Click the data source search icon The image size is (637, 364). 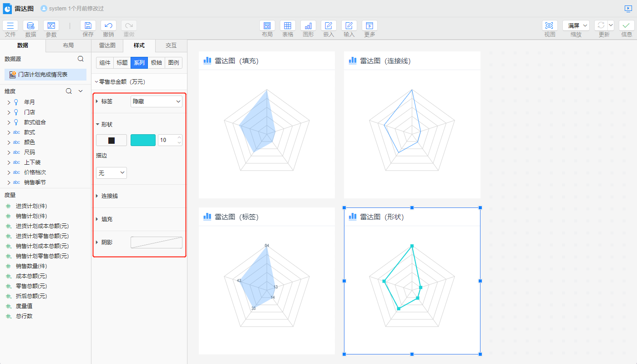(81, 59)
